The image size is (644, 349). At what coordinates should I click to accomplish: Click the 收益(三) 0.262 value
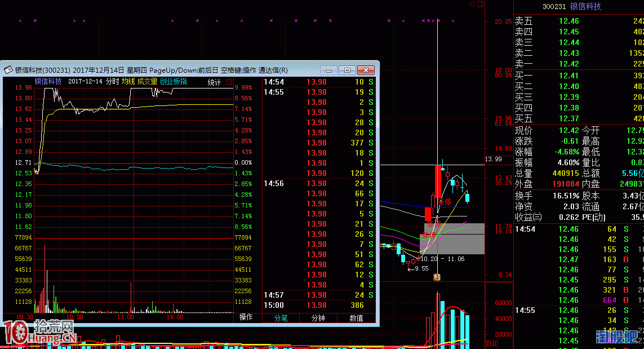(569, 217)
